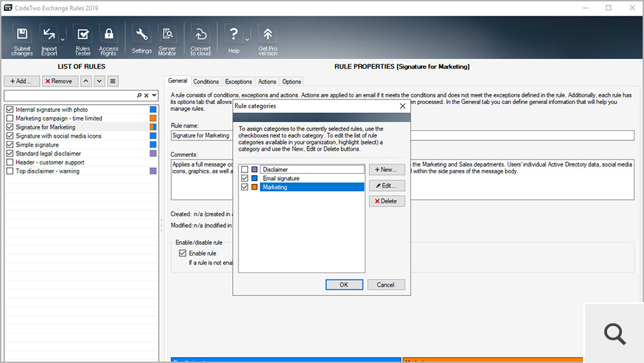
Task: Close the Rule categories dialog
Action: tap(403, 106)
